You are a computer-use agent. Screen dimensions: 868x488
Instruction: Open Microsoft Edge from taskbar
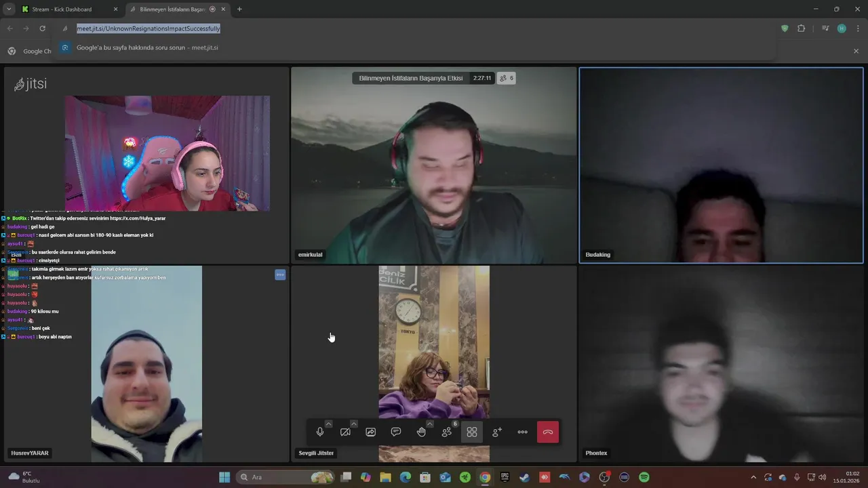tap(405, 477)
